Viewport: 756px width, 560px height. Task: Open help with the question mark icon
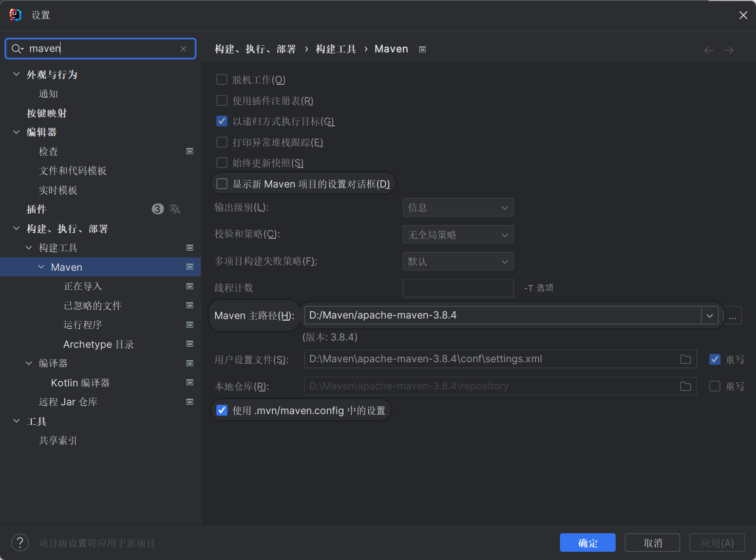coord(20,543)
